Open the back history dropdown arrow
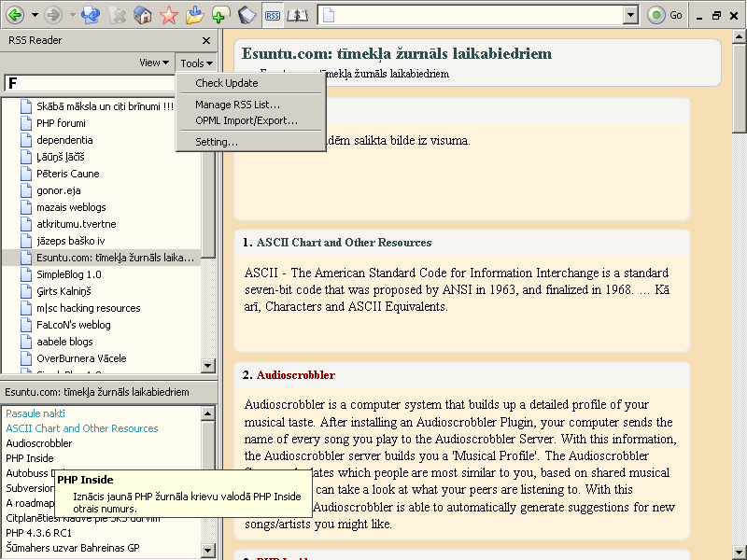The image size is (747, 560). click(x=35, y=15)
